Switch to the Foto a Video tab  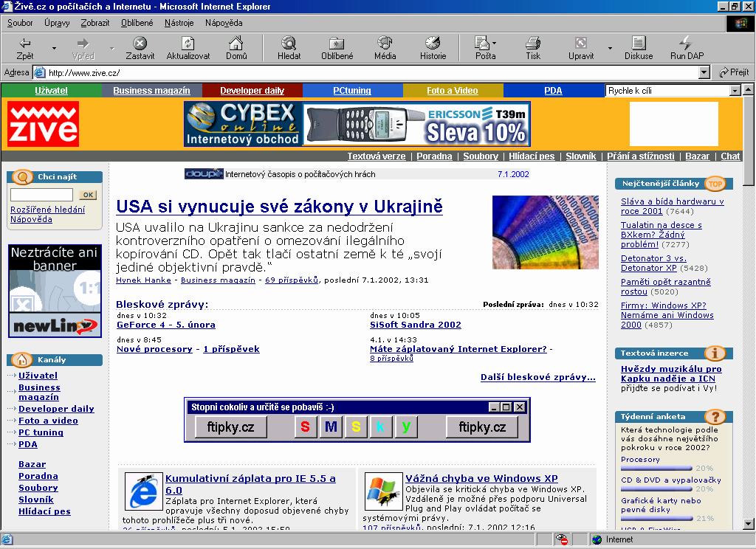pyautogui.click(x=453, y=91)
